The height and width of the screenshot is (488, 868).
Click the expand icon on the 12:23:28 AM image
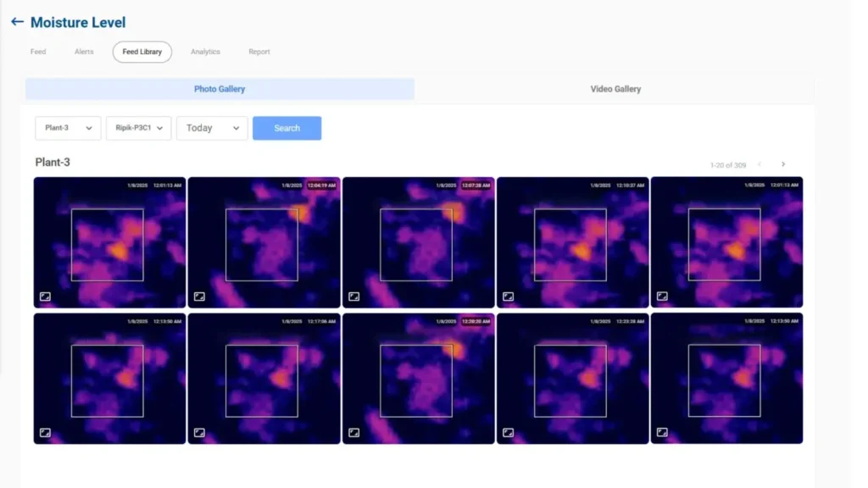point(508,432)
